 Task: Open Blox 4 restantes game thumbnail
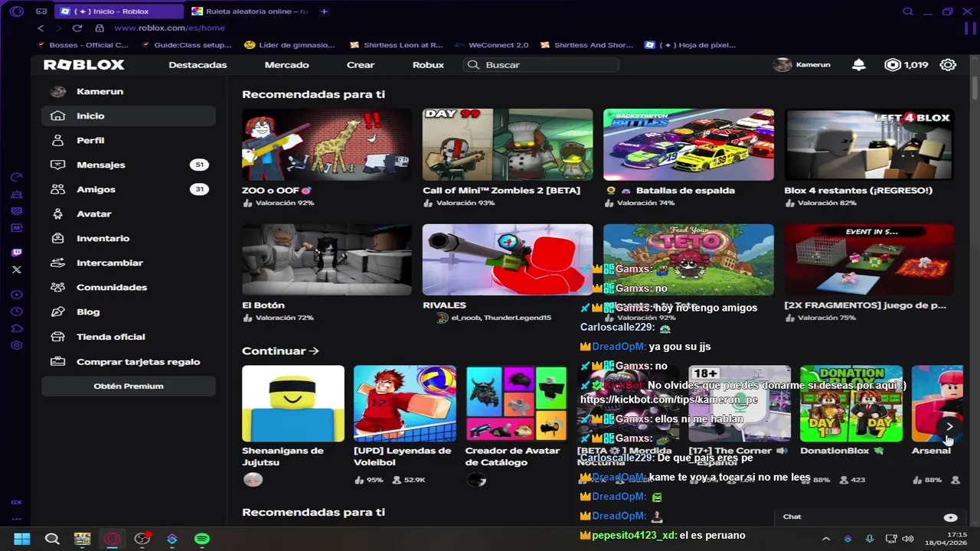pos(869,145)
